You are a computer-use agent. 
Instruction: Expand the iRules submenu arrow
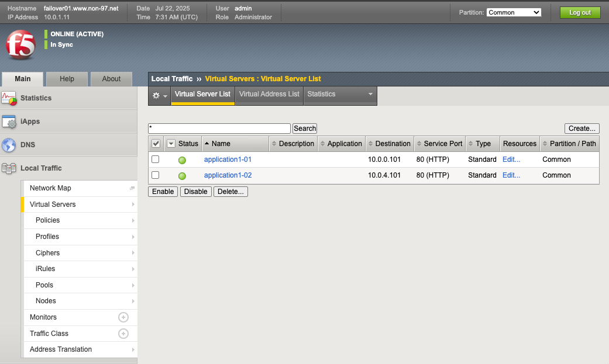point(133,269)
